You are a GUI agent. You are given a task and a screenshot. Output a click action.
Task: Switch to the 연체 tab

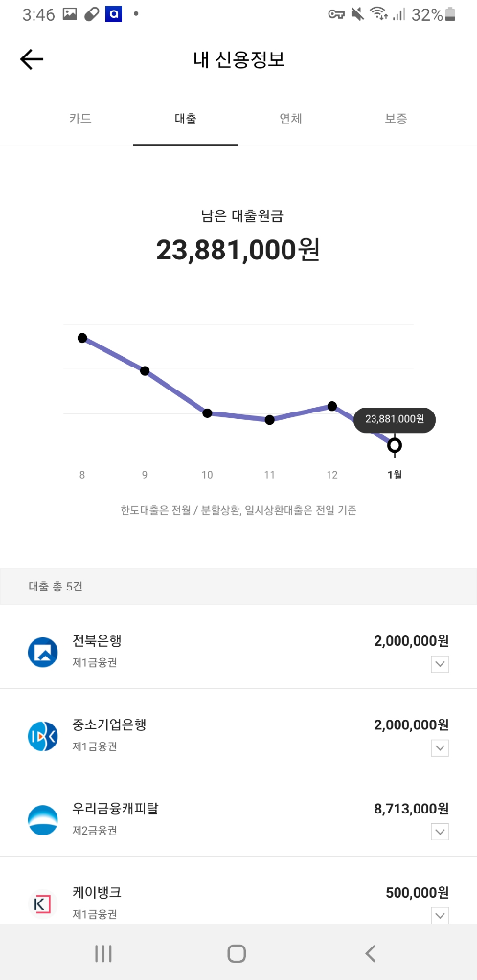tap(290, 118)
